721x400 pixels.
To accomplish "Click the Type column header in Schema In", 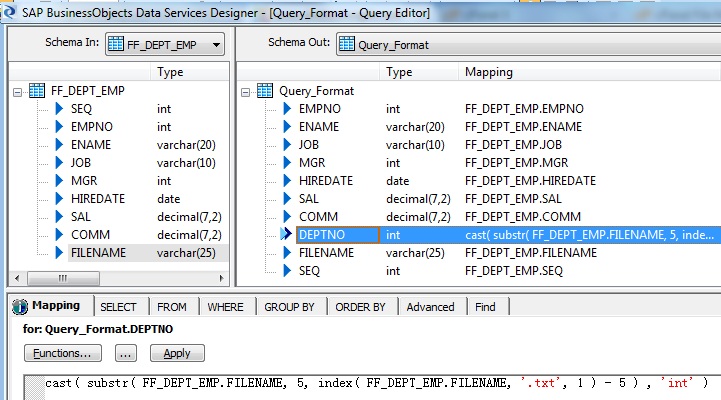I will (x=189, y=72).
